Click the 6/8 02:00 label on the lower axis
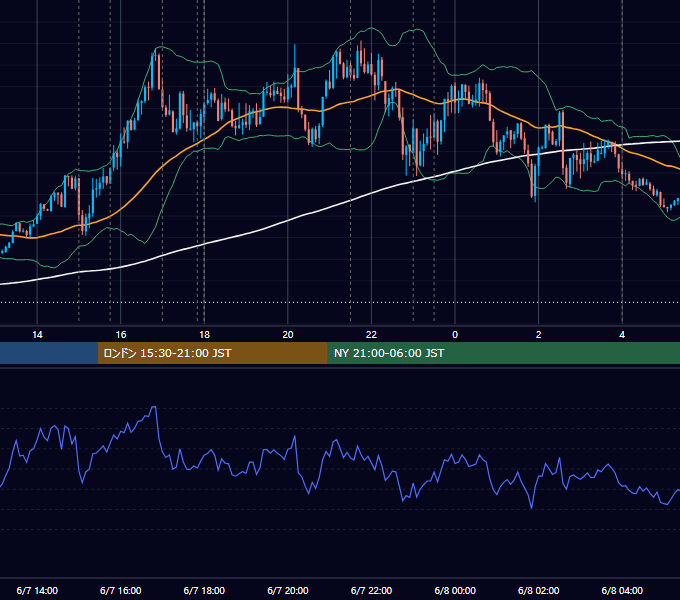This screenshot has width=680, height=600. (539, 590)
